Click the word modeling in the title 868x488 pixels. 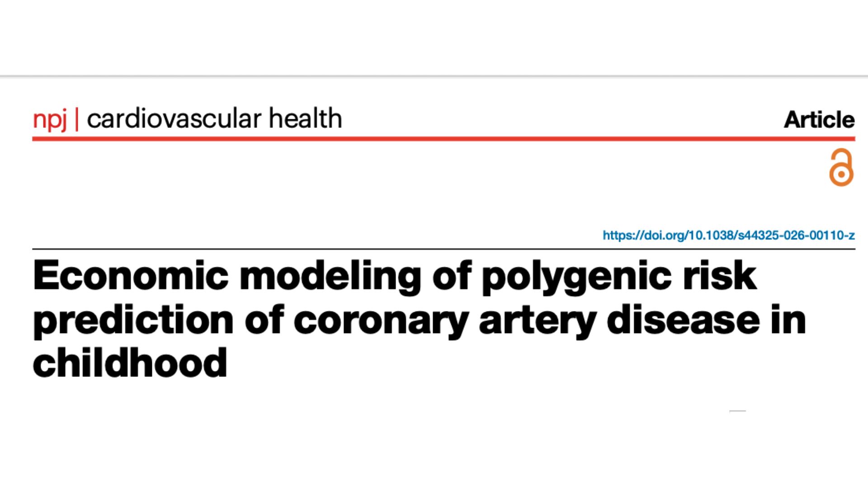point(330,277)
